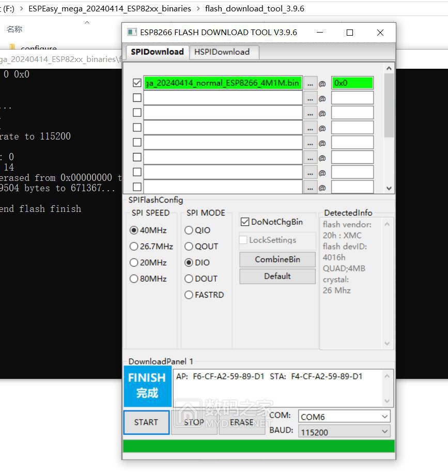
Task: Click the ESP8266 app icon in title bar
Action: click(x=132, y=32)
